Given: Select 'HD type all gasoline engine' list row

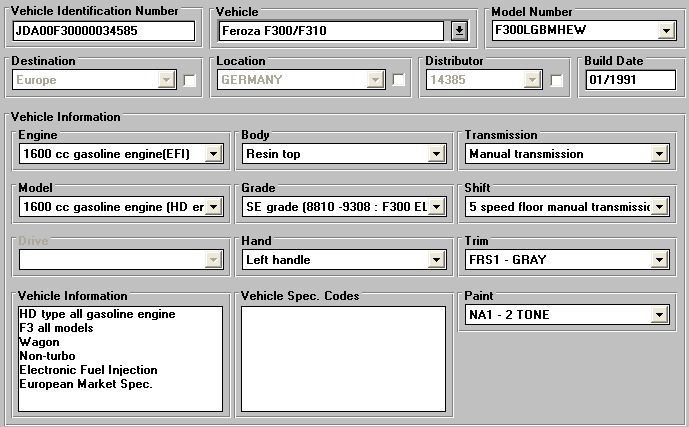Looking at the screenshot, I should pyautogui.click(x=120, y=314).
